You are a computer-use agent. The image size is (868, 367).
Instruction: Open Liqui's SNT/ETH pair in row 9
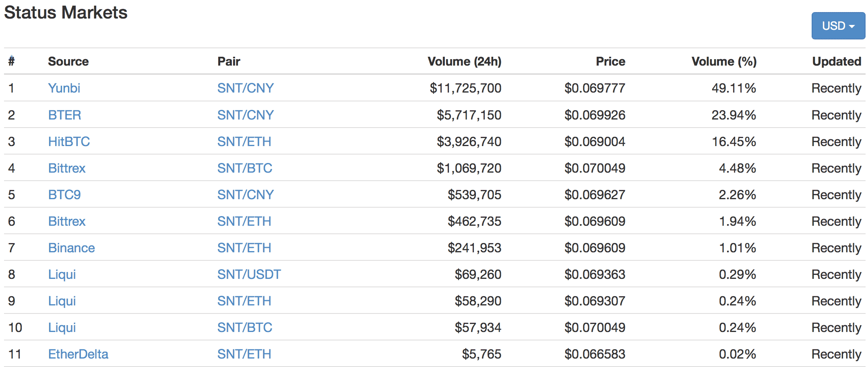pos(244,301)
